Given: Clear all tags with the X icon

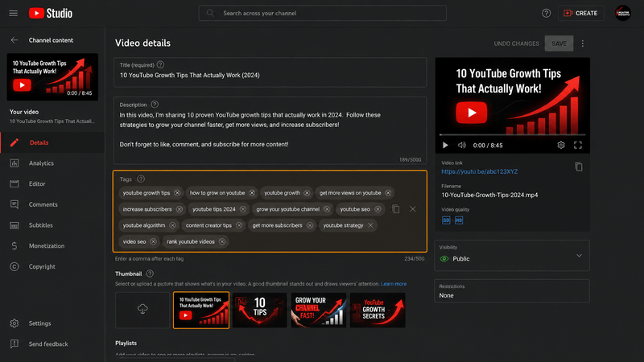Looking at the screenshot, I should pyautogui.click(x=413, y=209).
